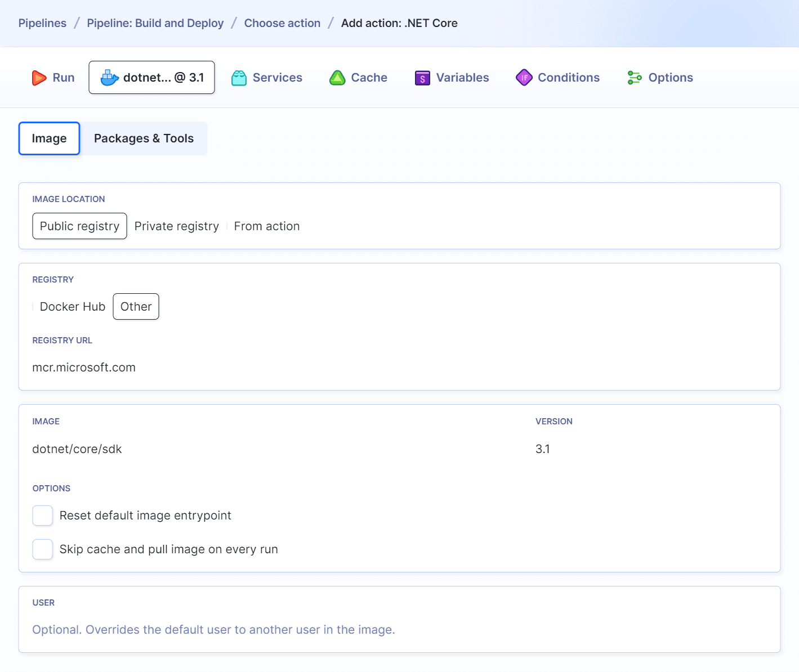Switch to the Packages & Tools tab

click(x=144, y=138)
